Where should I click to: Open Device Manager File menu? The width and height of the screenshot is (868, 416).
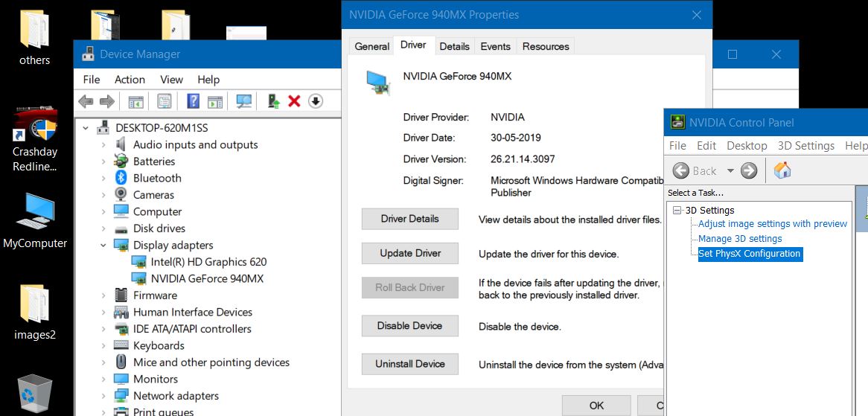tap(92, 80)
